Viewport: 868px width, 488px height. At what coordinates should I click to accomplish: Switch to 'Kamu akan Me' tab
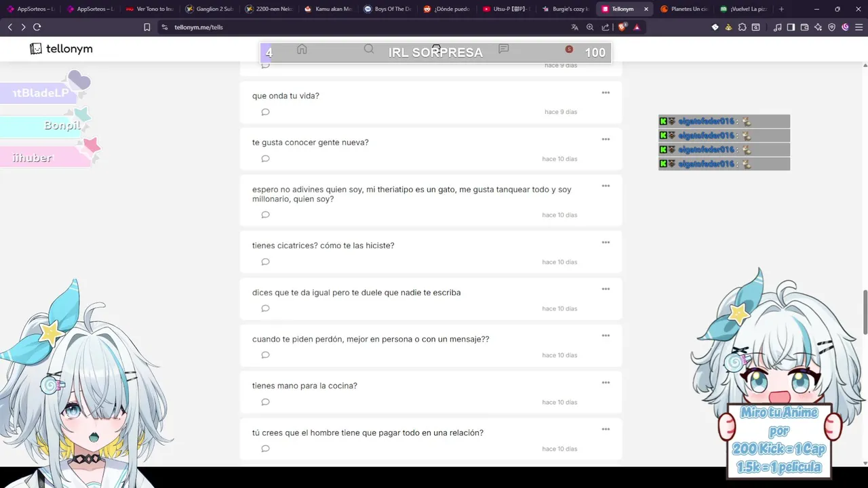(x=328, y=9)
